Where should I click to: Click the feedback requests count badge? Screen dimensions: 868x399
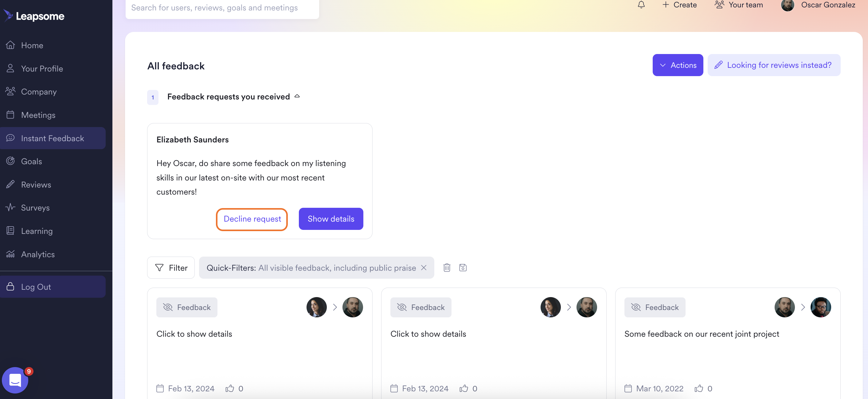click(153, 97)
